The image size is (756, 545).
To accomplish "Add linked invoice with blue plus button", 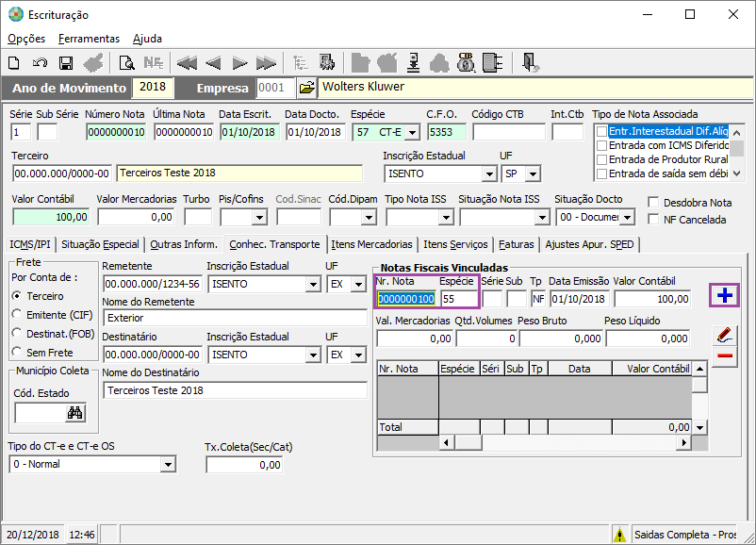I will (x=725, y=296).
